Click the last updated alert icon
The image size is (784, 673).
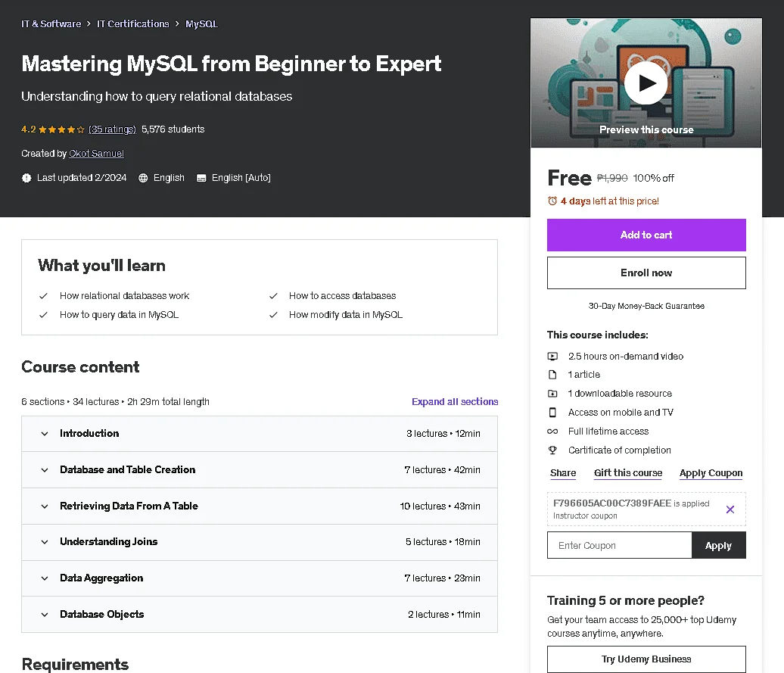point(26,178)
